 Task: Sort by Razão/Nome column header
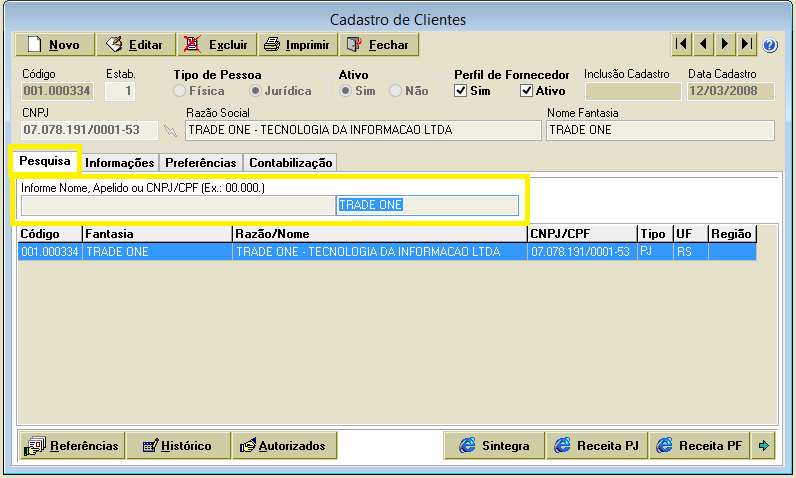[x=380, y=234]
